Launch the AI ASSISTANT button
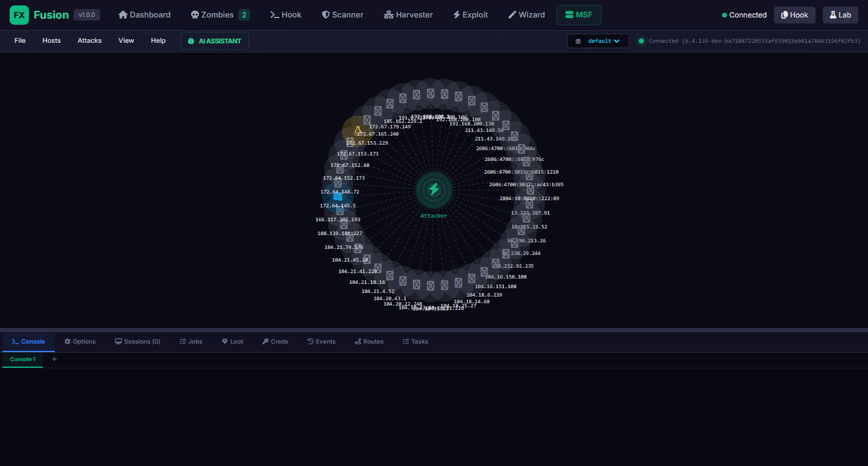868x466 pixels. click(x=215, y=41)
